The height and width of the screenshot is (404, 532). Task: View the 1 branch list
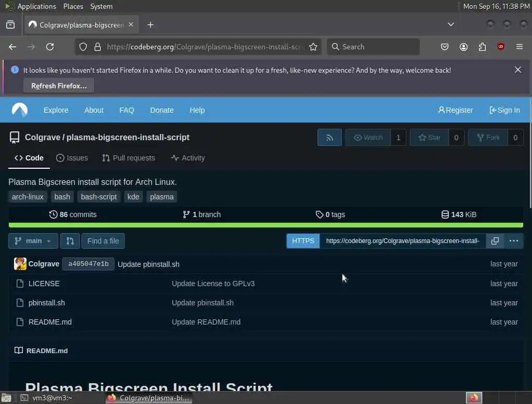click(202, 214)
